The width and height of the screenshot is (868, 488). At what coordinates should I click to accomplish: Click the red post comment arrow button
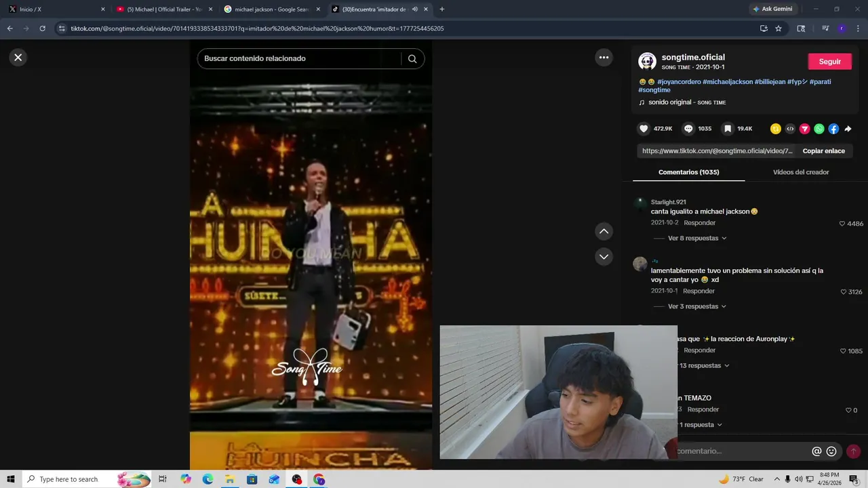pyautogui.click(x=853, y=451)
